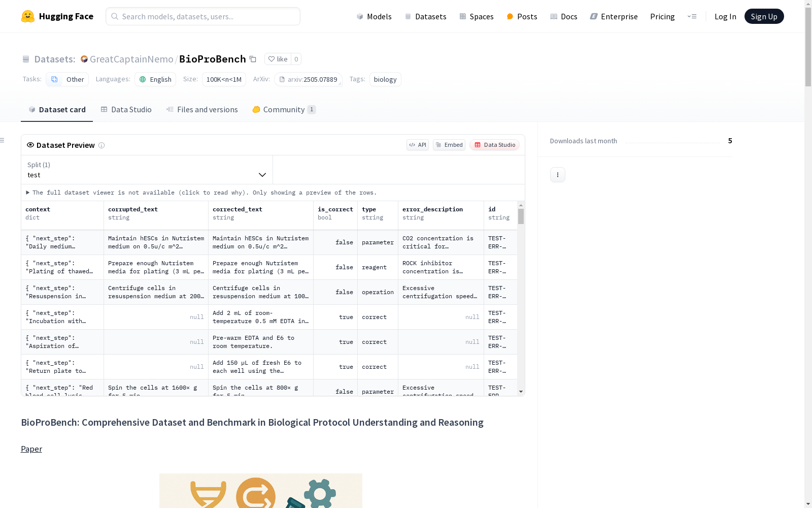Viewport: 812px width, 508px height.
Task: Open the Enterprise page
Action: (614, 16)
